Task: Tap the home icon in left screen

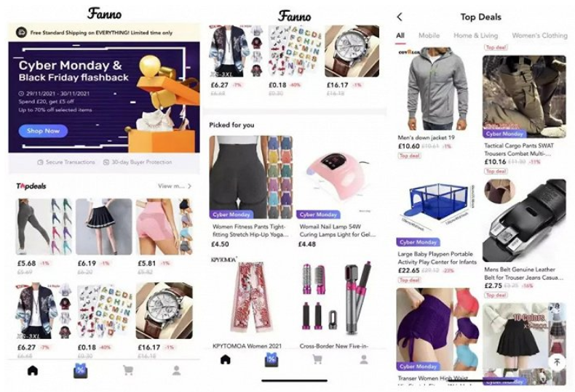Action: coord(33,370)
